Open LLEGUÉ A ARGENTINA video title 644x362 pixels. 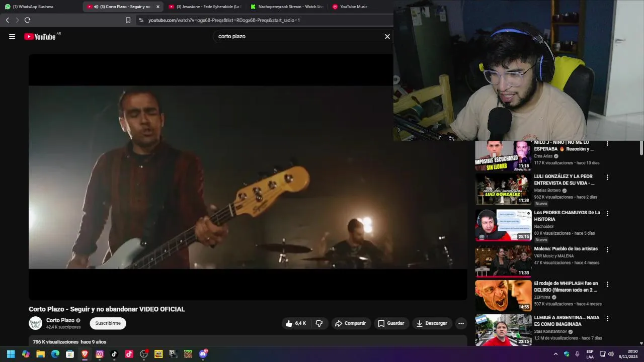tap(567, 321)
